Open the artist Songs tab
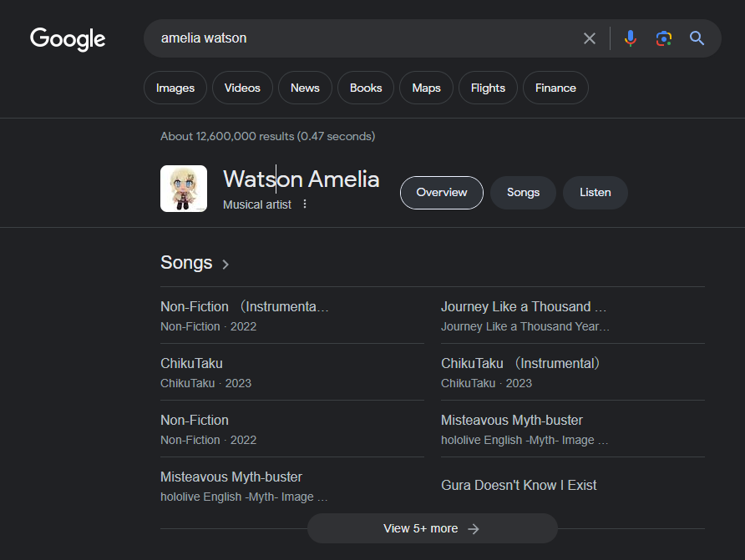 [523, 193]
